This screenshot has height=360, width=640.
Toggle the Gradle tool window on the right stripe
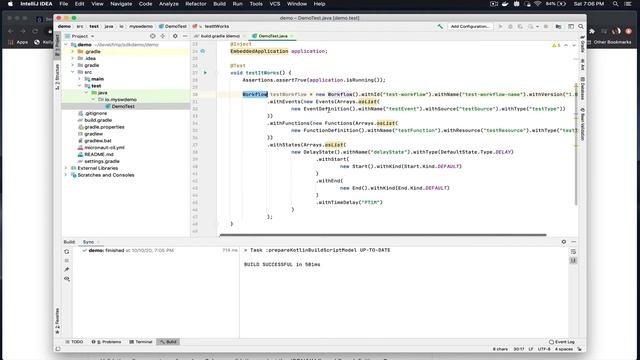pos(582,44)
